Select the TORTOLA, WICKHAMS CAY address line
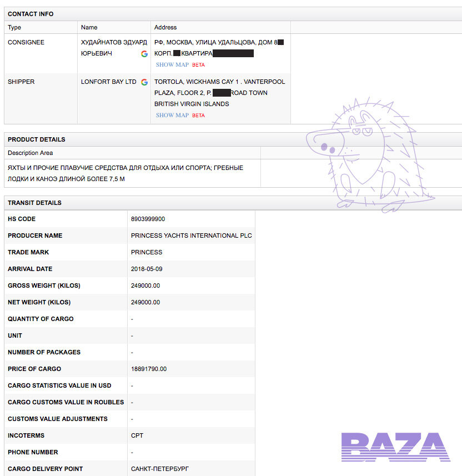The width and height of the screenshot is (462, 476). [220, 82]
